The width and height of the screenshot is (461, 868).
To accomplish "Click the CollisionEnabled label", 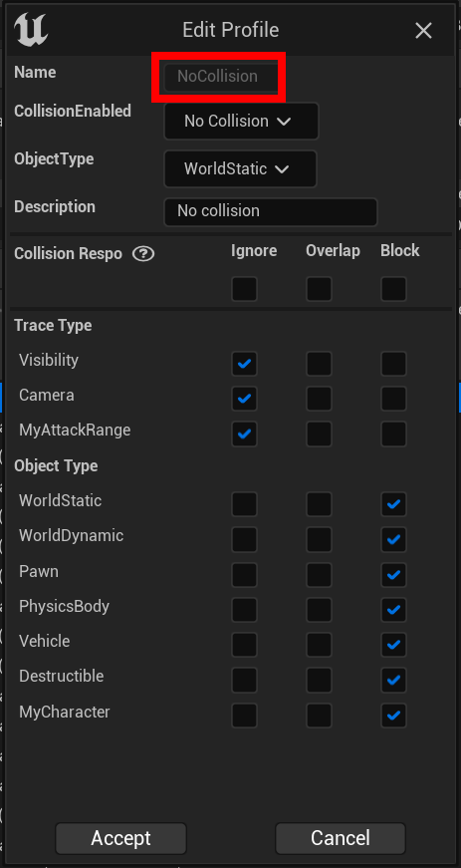I will point(73,112).
